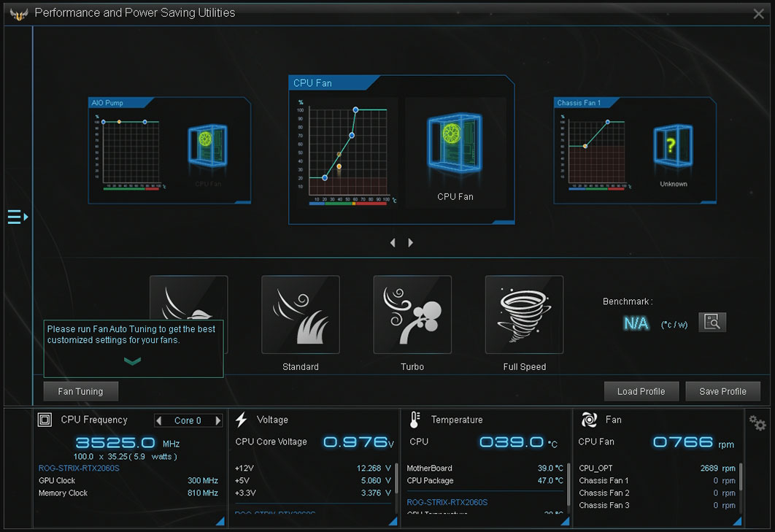Click the Temperature thermometer icon

tap(415, 420)
